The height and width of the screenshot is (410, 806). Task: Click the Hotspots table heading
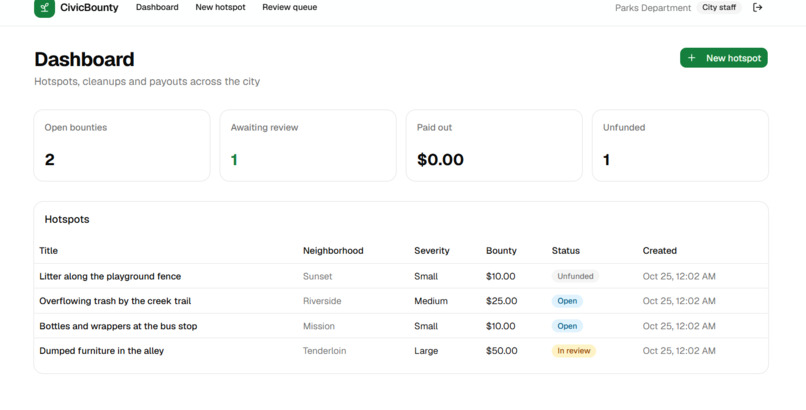coord(67,219)
